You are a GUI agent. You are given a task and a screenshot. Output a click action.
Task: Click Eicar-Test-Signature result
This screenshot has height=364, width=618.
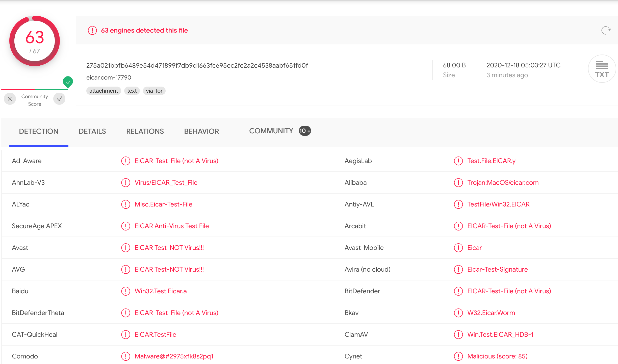pyautogui.click(x=497, y=269)
